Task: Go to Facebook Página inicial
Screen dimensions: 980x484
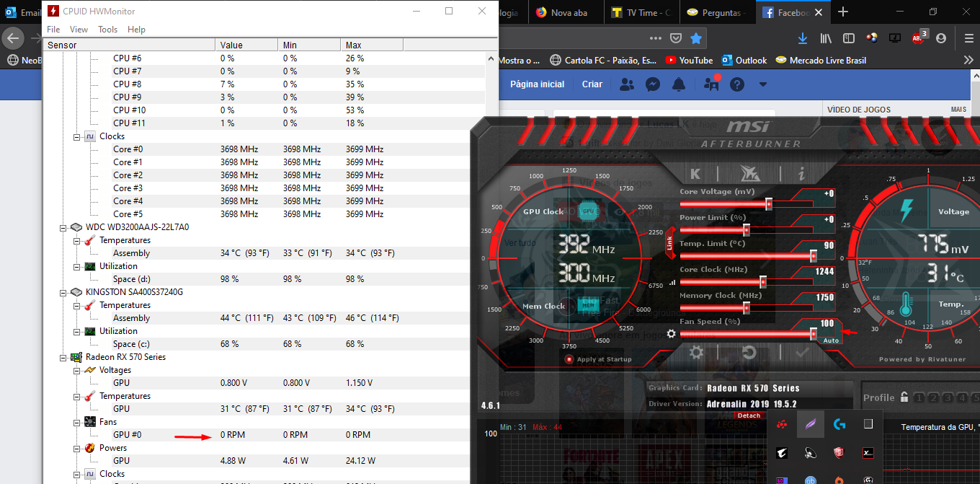Action: pyautogui.click(x=538, y=84)
